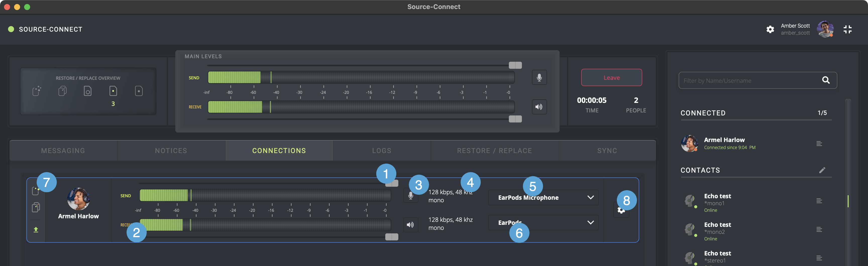Mute the main send microphone
The image size is (868, 266).
tap(539, 78)
